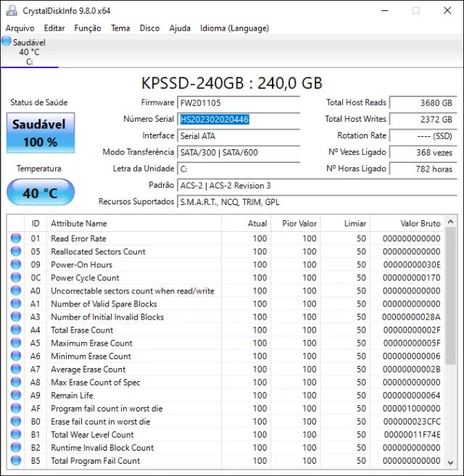464x476 pixels.
Task: Click raw value 000001000000
Action: (411, 409)
